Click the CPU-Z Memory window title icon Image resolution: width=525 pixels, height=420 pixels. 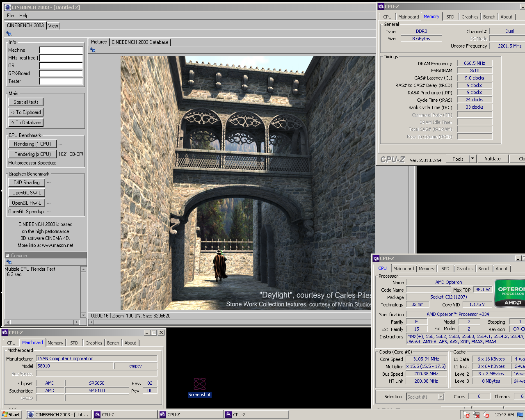pos(381,7)
